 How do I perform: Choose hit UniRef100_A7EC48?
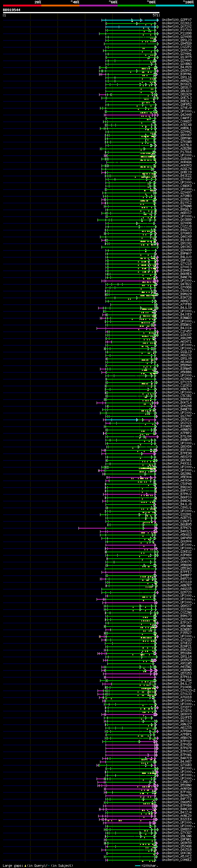[x=176, y=125]
